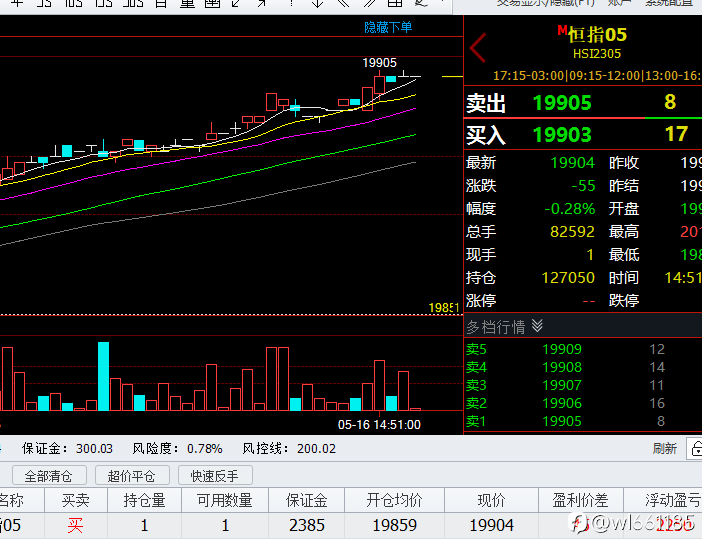Click the 现价 value 19904 in position row
This screenshot has width=702, height=557.
[491, 525]
